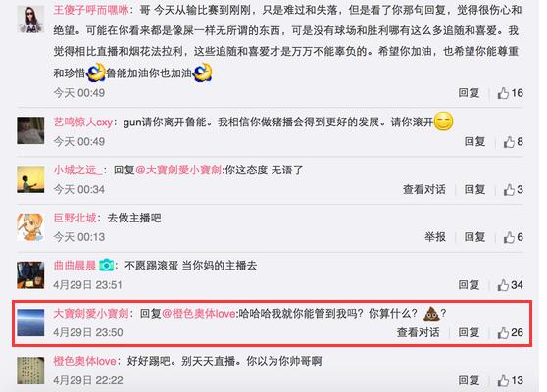View conversation on 大寶劍愛小寶劍's comment
This screenshot has height=392, width=547.
tap(418, 333)
